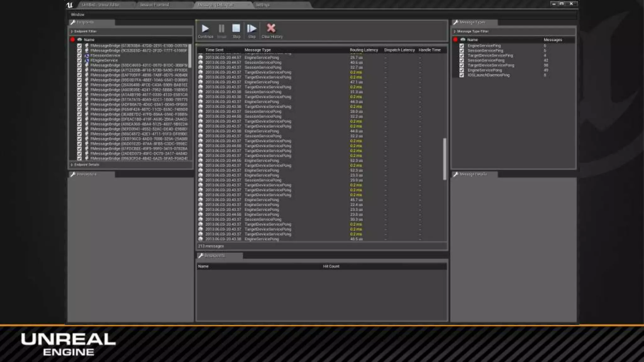Expand the Message Type Filter section
The width and height of the screenshot is (644, 362).
pyautogui.click(x=455, y=31)
